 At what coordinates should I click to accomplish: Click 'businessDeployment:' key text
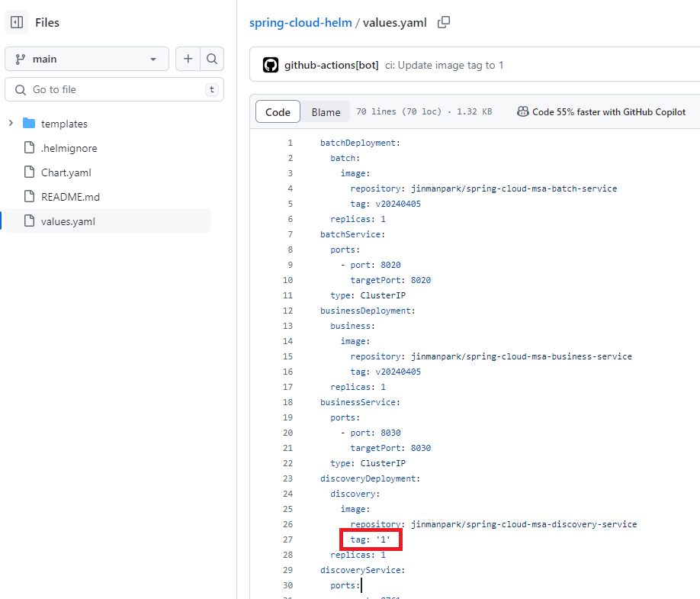(368, 311)
